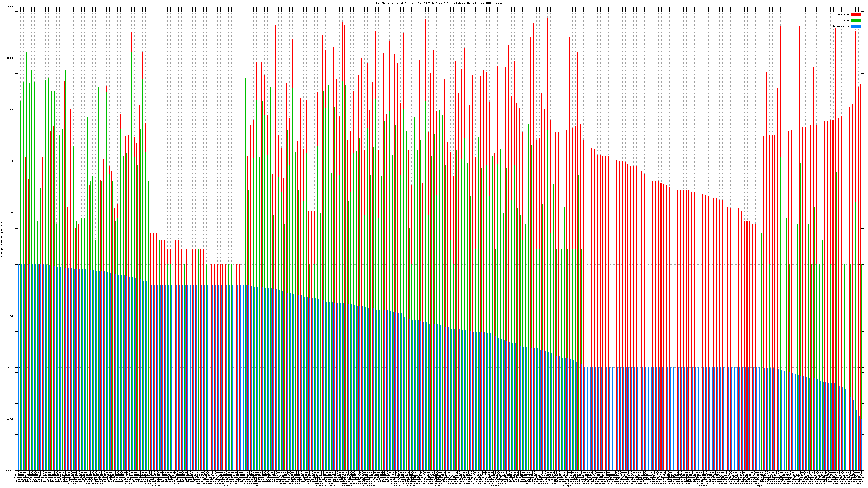Click the 0.001 y-axis label
The height and width of the screenshot is (488, 868).
pos(10,419)
